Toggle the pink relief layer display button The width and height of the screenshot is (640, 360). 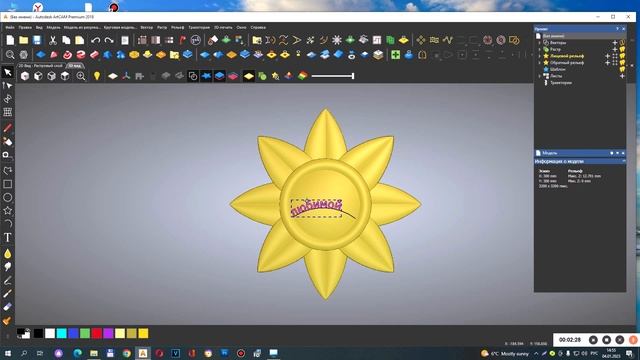(x=233, y=76)
